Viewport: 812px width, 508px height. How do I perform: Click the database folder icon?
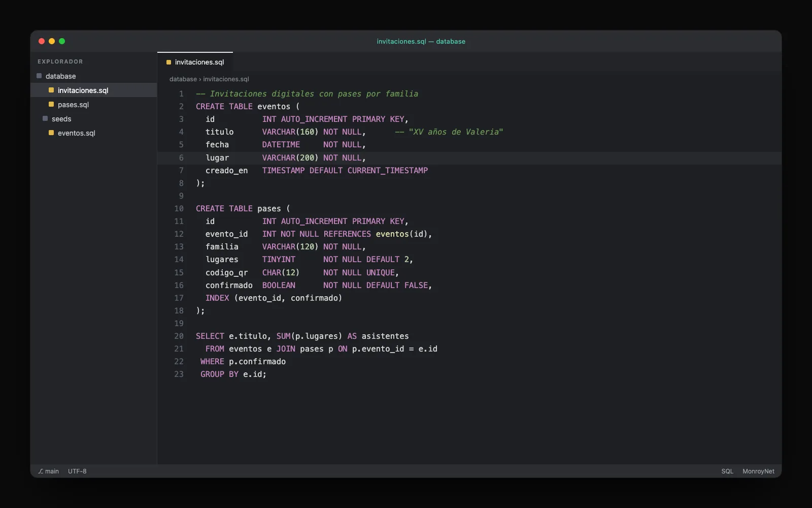(39, 76)
